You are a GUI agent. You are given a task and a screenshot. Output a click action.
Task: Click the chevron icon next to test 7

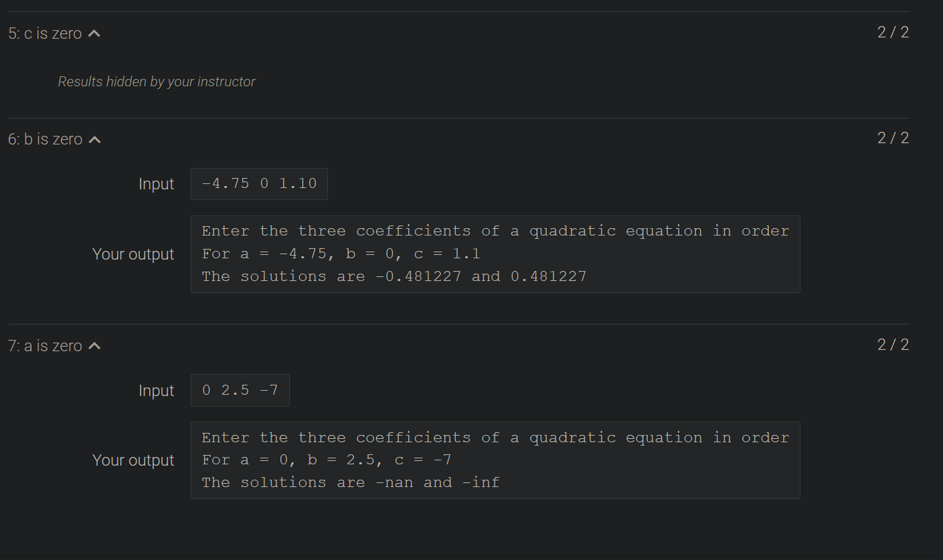tap(95, 345)
